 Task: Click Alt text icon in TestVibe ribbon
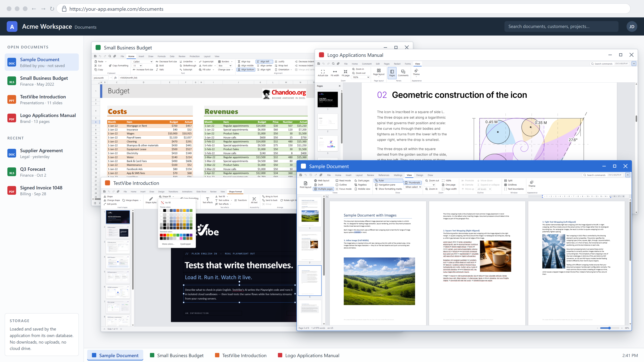coord(254,199)
